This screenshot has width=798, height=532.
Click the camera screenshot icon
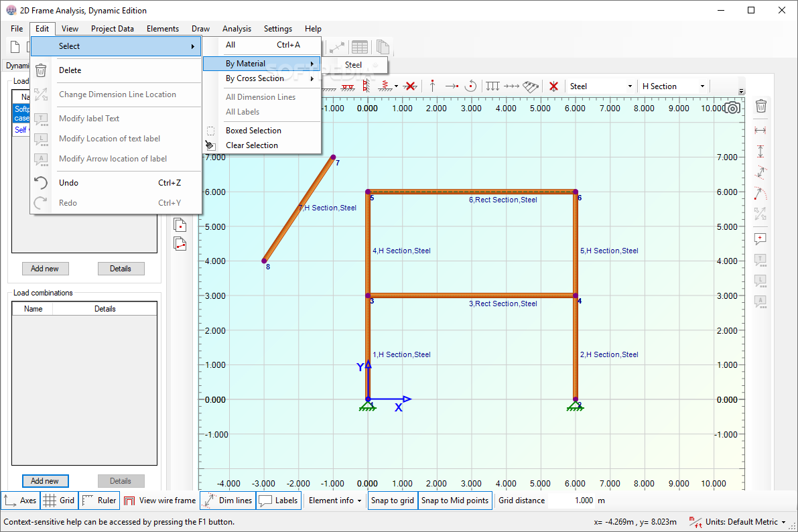click(x=732, y=108)
